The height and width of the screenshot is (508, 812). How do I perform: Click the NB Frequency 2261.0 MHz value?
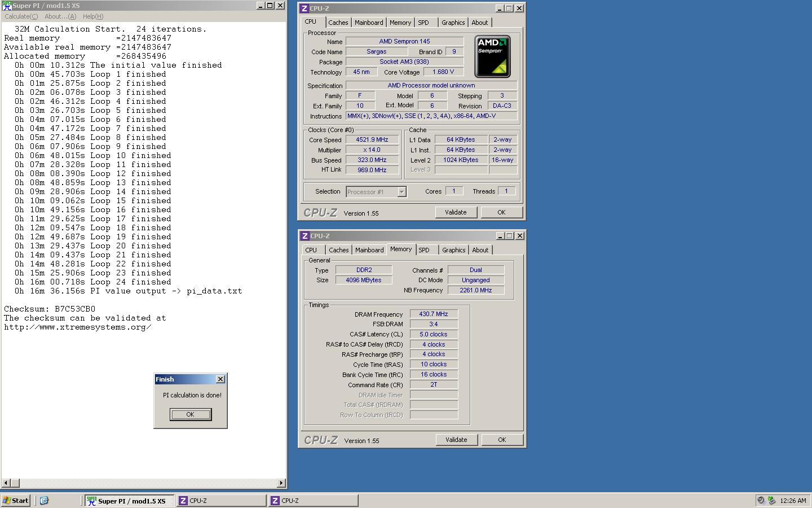(x=476, y=290)
